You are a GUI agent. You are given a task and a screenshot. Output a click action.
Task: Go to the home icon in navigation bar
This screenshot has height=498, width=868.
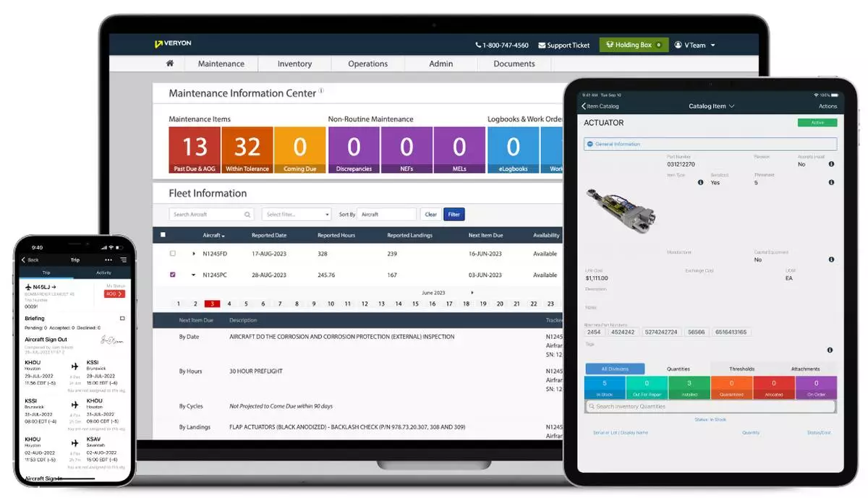tap(170, 64)
